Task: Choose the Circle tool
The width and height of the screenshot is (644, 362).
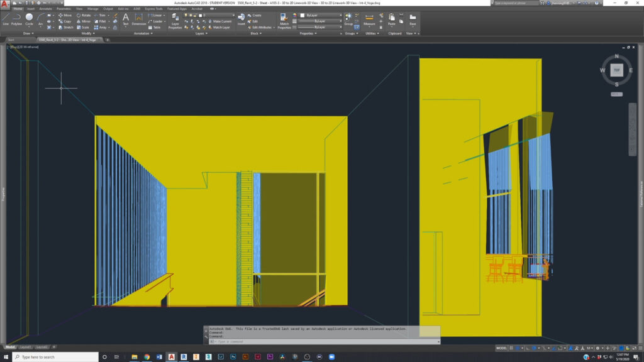Action: [29, 18]
